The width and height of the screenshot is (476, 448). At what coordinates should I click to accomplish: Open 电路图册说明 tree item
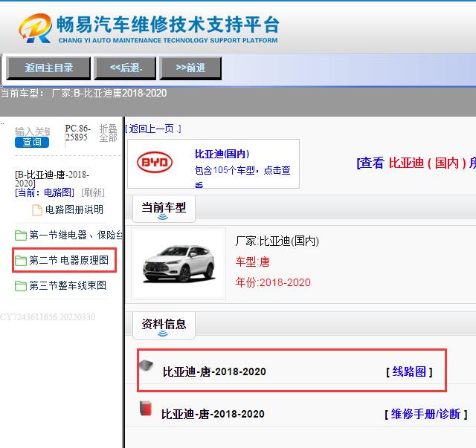(x=74, y=210)
